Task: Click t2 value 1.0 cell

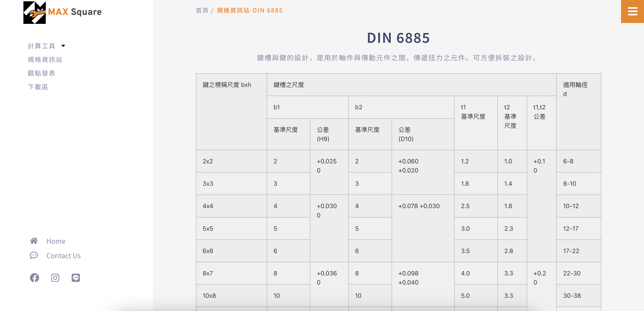Action: click(x=512, y=161)
